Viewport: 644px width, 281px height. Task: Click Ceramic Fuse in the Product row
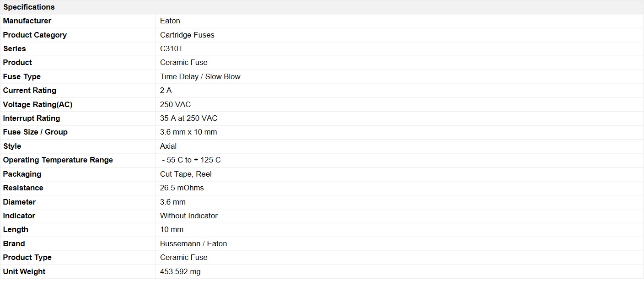(x=184, y=62)
